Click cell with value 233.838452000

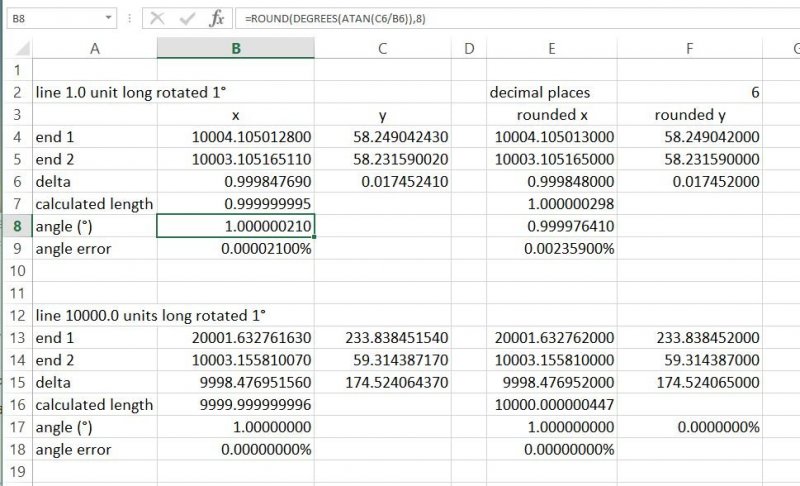tap(689, 338)
